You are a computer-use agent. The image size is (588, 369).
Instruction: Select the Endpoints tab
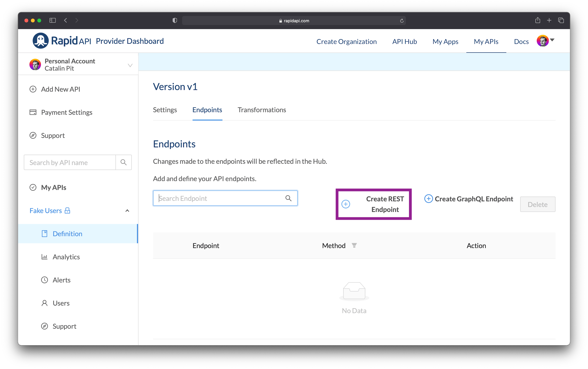click(207, 110)
